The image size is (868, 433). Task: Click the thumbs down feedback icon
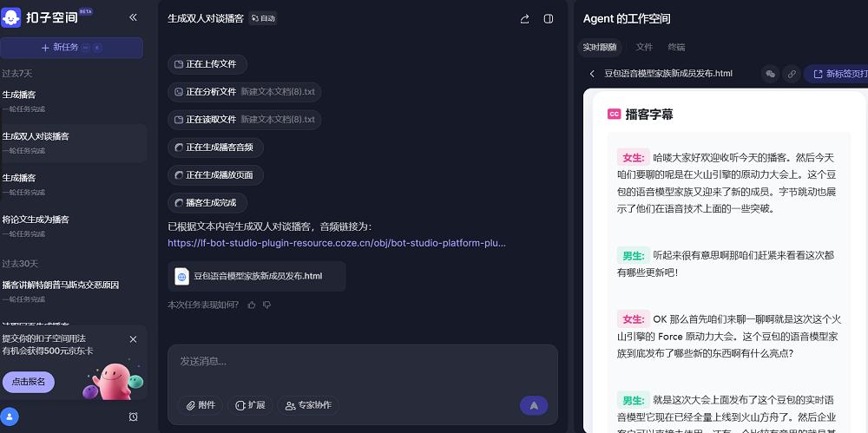(266, 305)
